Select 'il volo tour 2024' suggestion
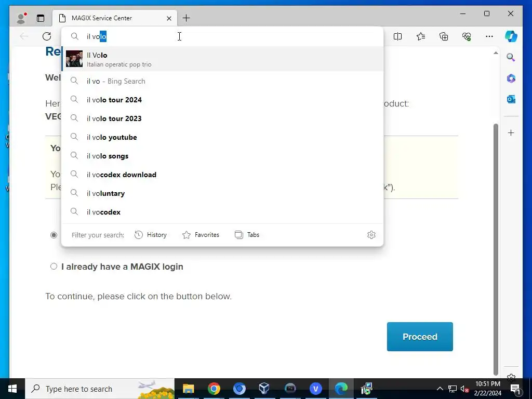532x399 pixels. pos(222,100)
